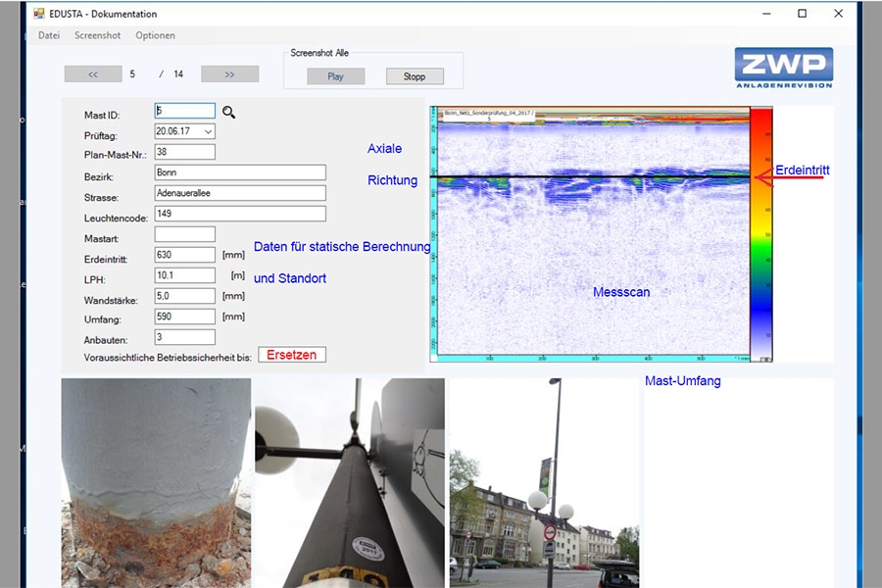Click the Bezirk field containing Bonn
Screen dimensions: 882x588
[x=239, y=172]
